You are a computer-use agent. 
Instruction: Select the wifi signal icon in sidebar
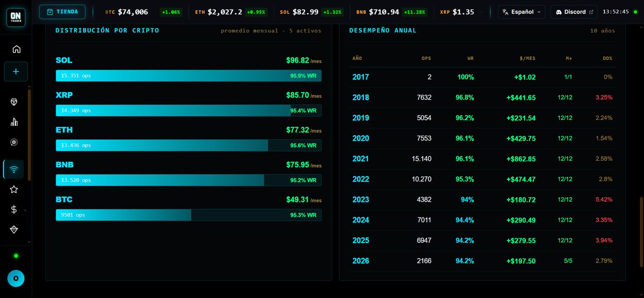tap(14, 169)
